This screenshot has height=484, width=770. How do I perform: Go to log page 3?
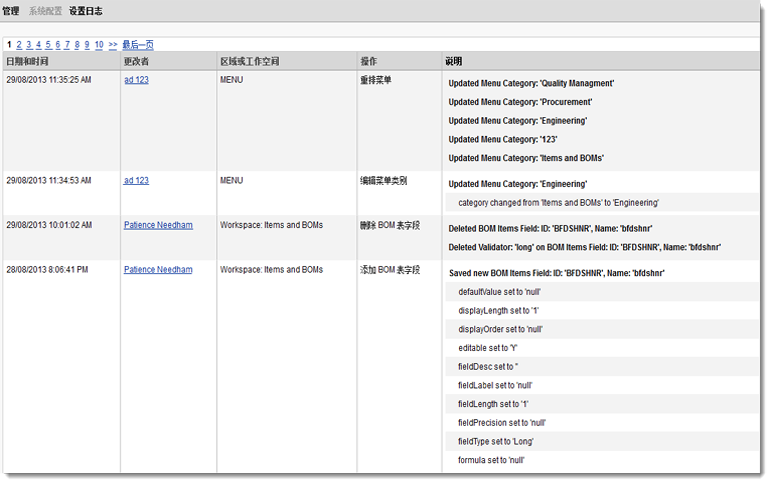[29, 45]
